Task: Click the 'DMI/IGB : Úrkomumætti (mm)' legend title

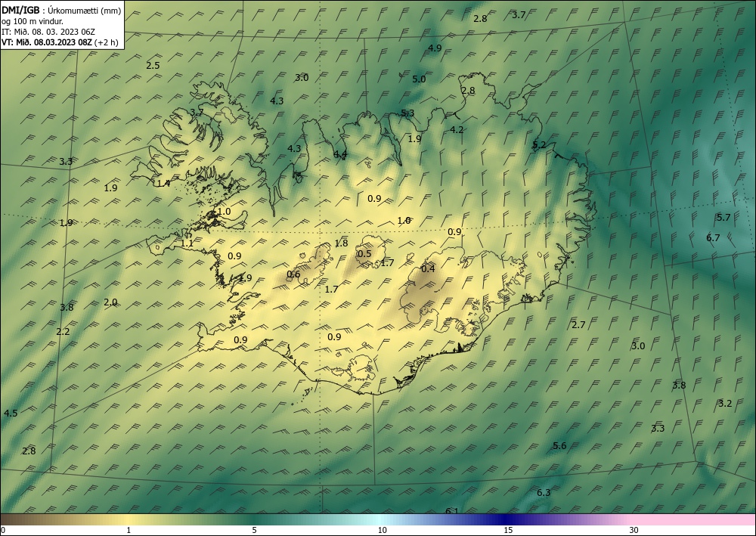Action: [x=61, y=11]
